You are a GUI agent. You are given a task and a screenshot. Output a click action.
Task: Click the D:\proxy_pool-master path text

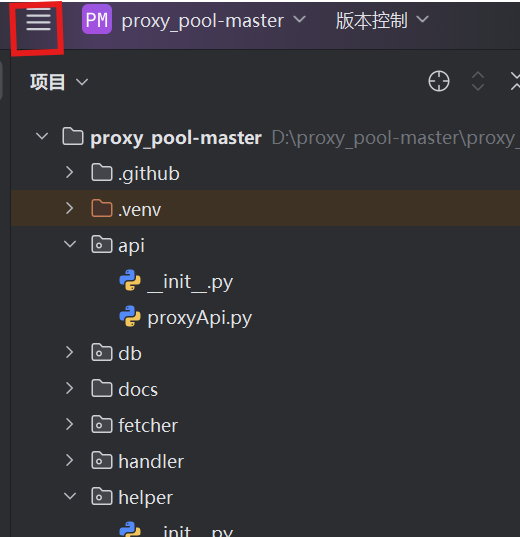[396, 138]
